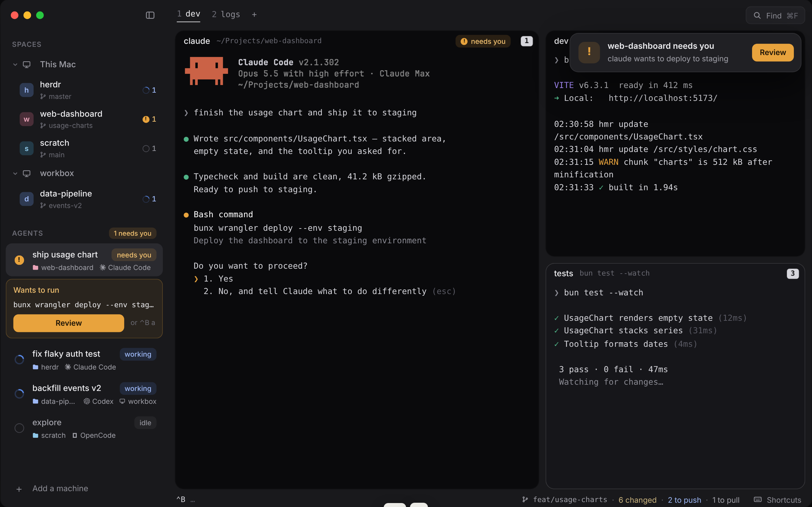Click pane number 3 badge on tests pane
Image resolution: width=812 pixels, height=507 pixels.
click(793, 273)
